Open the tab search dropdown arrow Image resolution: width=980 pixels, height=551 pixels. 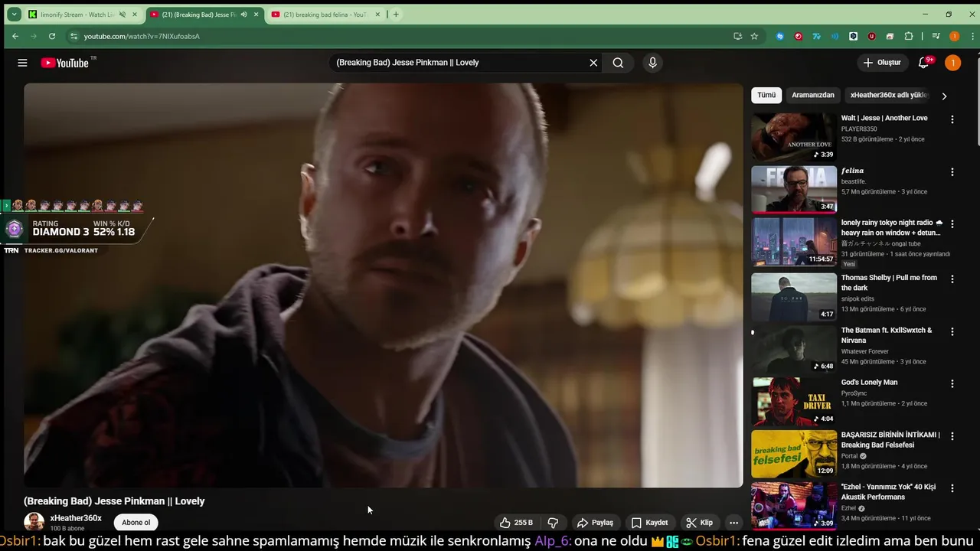14,15
